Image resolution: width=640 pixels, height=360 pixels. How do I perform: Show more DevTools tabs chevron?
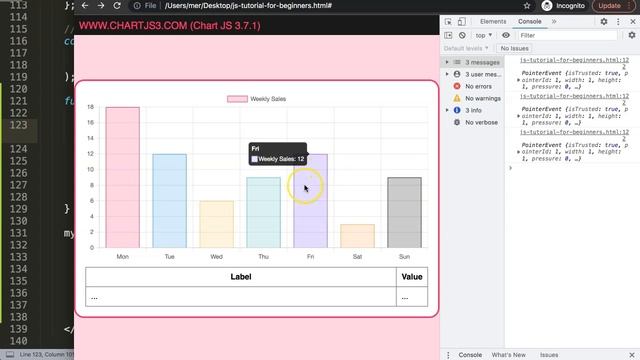point(554,22)
